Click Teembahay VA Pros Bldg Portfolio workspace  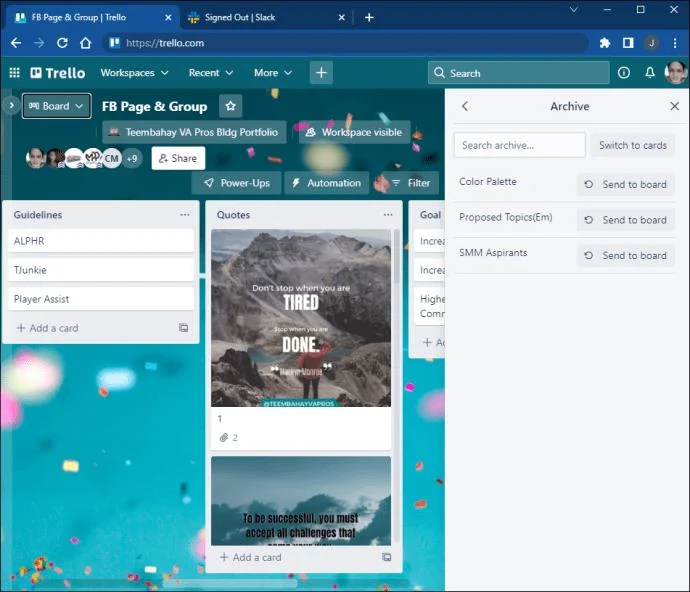coord(194,132)
